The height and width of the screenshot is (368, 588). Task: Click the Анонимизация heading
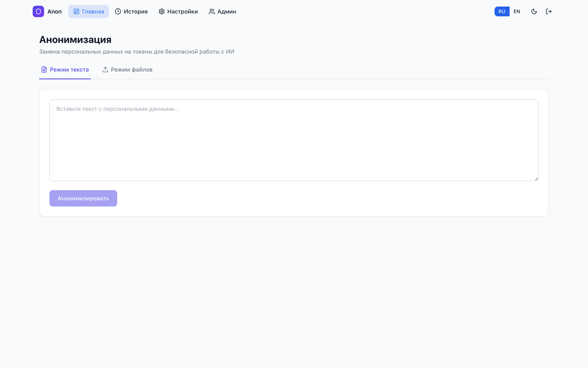tap(75, 39)
